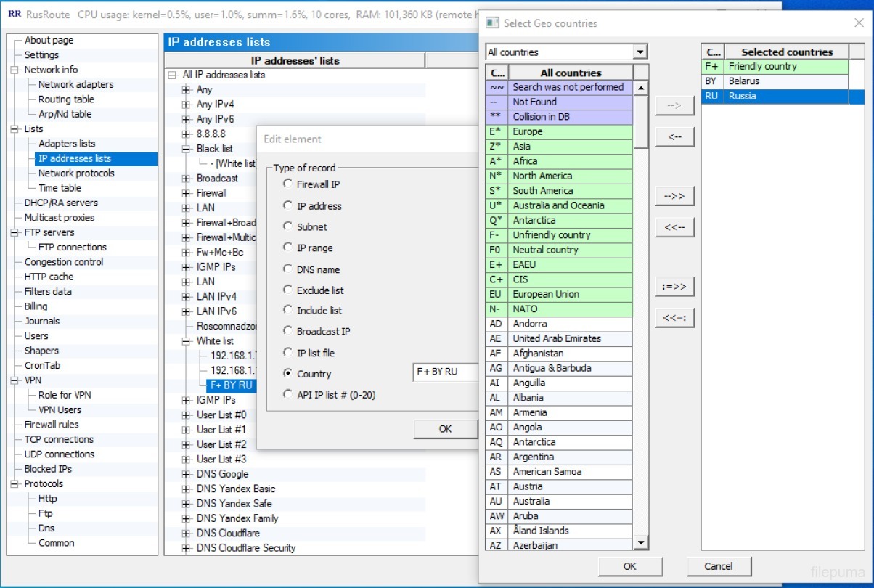
Task: Select Routing table in navigation tree
Action: [66, 99]
